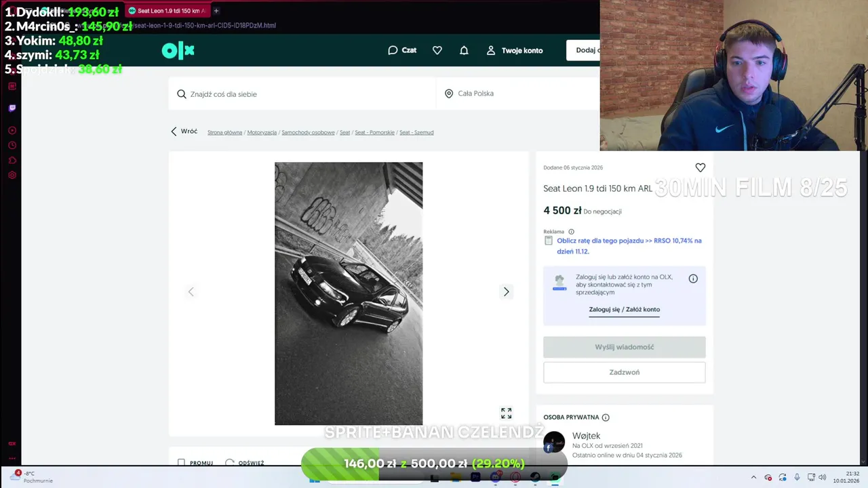Click the Zadzwoń button
The height and width of the screenshot is (488, 868).
[624, 372]
